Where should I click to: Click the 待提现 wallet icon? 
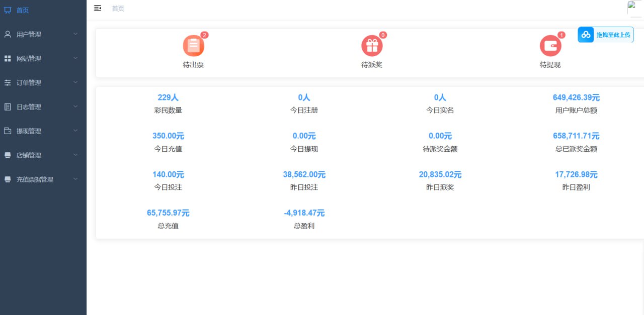pos(550,46)
